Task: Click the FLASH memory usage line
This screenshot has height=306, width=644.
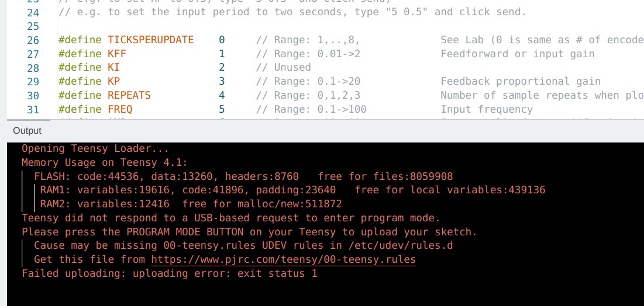Action: click(243, 176)
